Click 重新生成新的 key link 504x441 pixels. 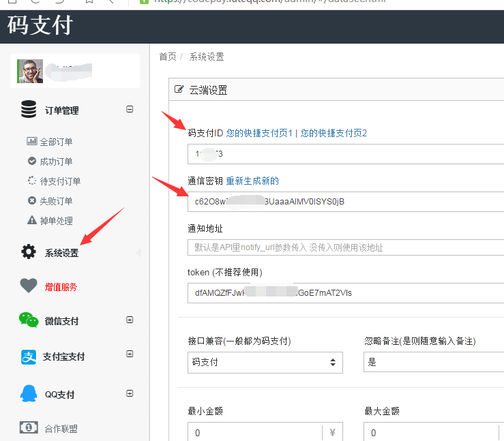pyautogui.click(x=252, y=181)
